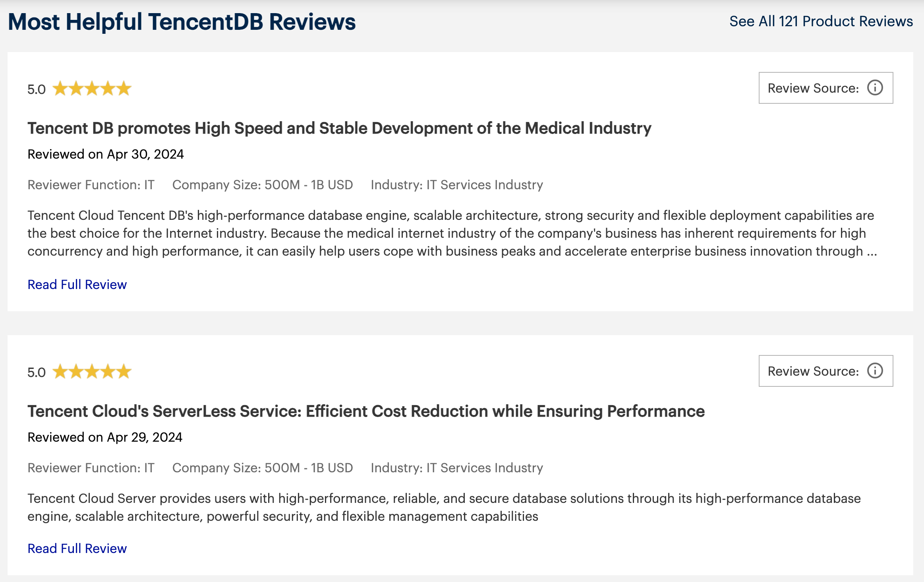924x582 pixels.
Task: Click Reviewed on Apr 30, 2024 date
Action: tap(106, 154)
